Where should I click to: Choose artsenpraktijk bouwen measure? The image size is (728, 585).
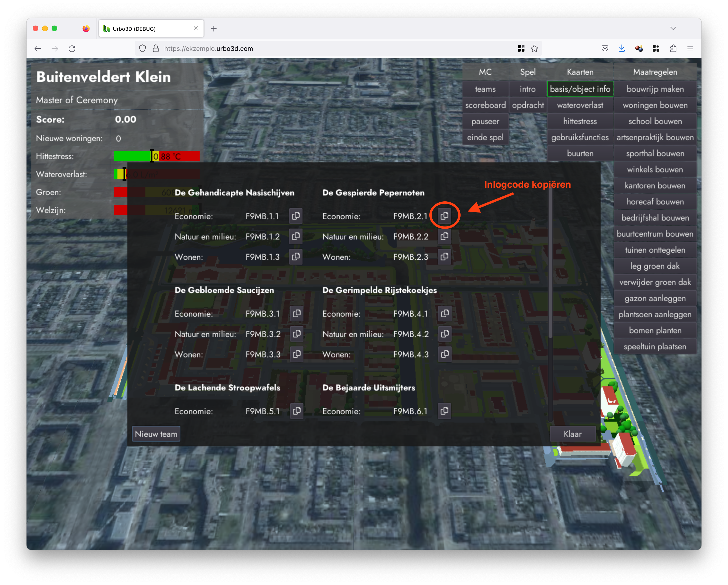[x=655, y=137]
